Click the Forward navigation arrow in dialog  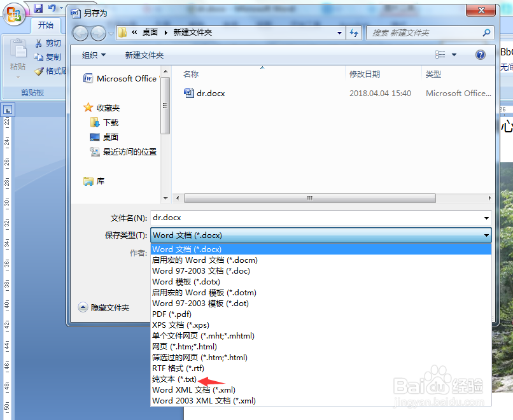(x=98, y=33)
